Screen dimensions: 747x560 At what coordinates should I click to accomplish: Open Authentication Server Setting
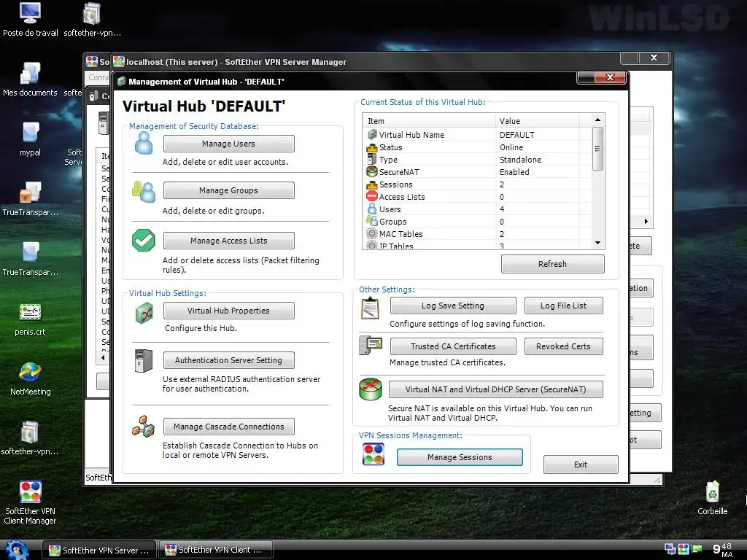228,360
